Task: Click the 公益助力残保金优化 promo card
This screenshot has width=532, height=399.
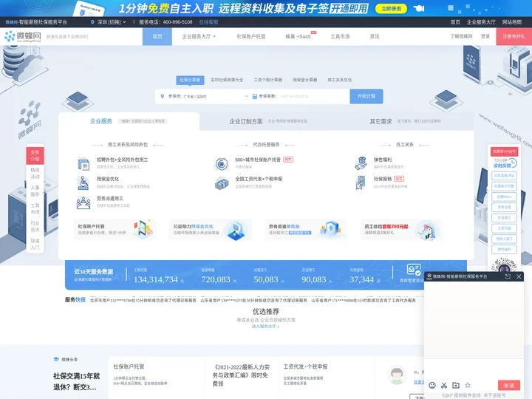Action: [211, 229]
